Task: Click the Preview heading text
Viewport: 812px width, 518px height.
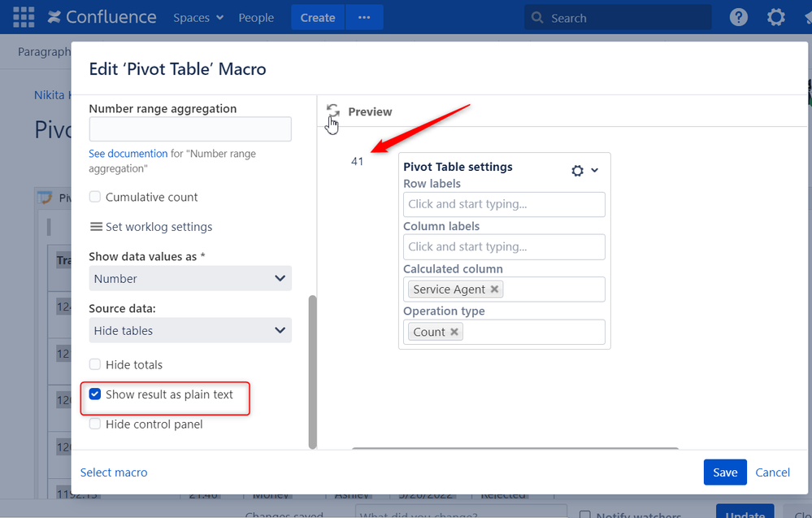Action: point(370,112)
